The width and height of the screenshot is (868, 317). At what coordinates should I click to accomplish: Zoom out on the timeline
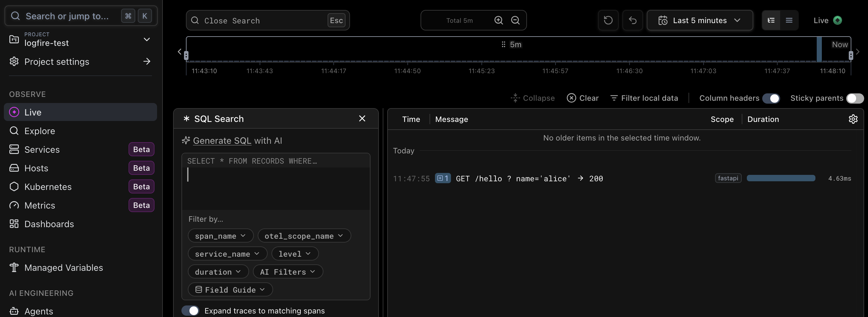(x=515, y=21)
